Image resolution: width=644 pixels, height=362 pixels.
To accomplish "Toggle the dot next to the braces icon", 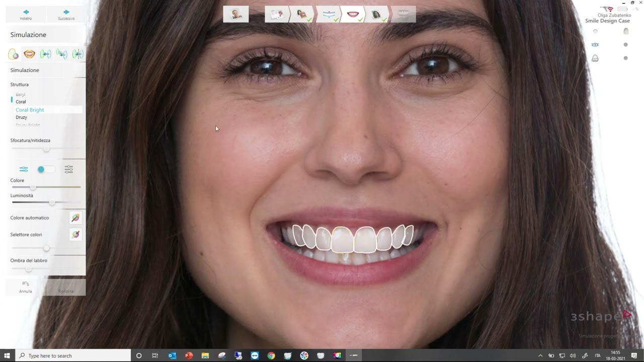I will click(x=626, y=45).
